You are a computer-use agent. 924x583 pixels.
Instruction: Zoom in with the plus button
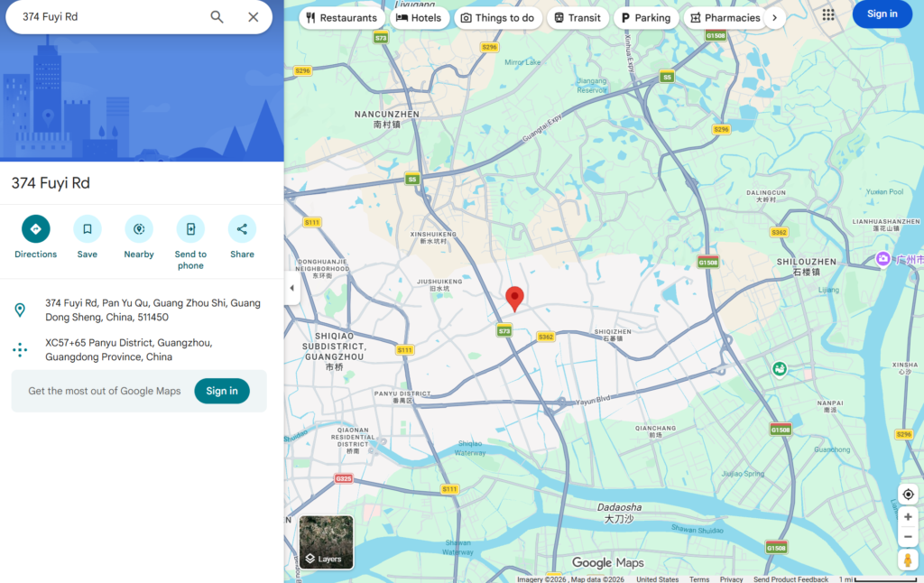[908, 517]
